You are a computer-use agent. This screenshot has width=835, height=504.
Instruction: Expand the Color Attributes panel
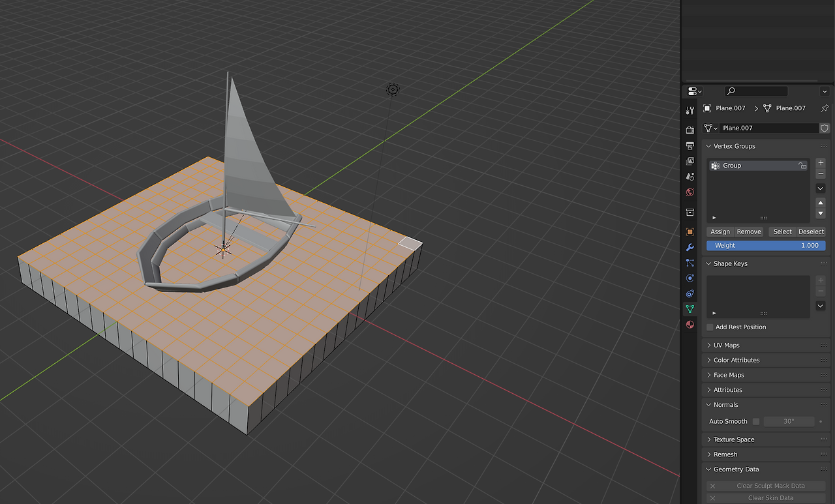pyautogui.click(x=709, y=360)
